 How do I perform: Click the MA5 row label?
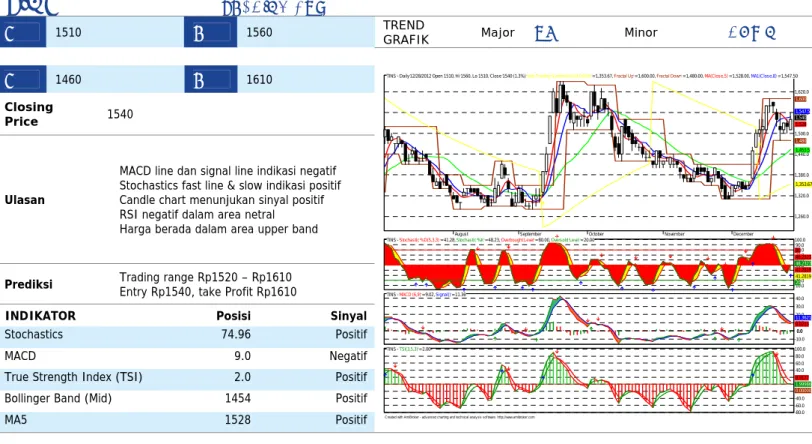[16, 420]
